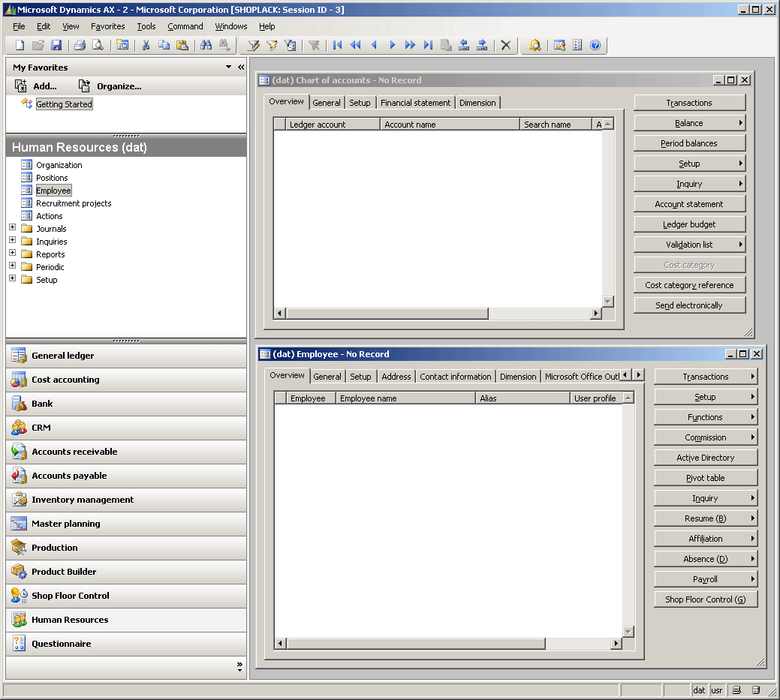Image resolution: width=780 pixels, height=700 pixels.
Task: Click the Find binoculars icon
Action: [206, 45]
